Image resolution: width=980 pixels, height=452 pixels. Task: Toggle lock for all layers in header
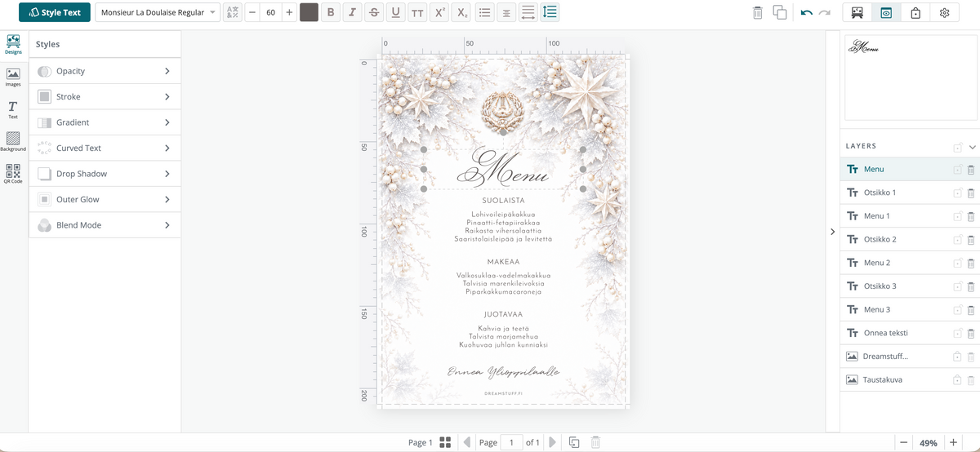[x=957, y=147]
